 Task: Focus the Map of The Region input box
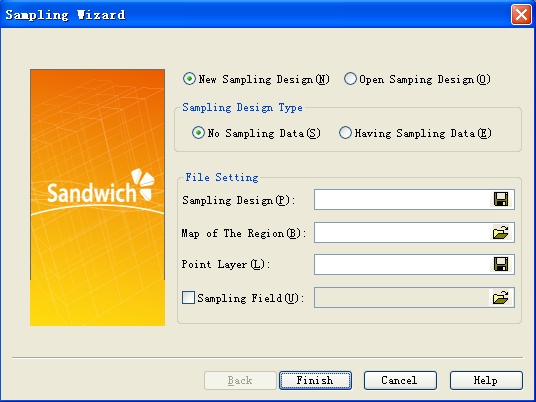tap(402, 232)
